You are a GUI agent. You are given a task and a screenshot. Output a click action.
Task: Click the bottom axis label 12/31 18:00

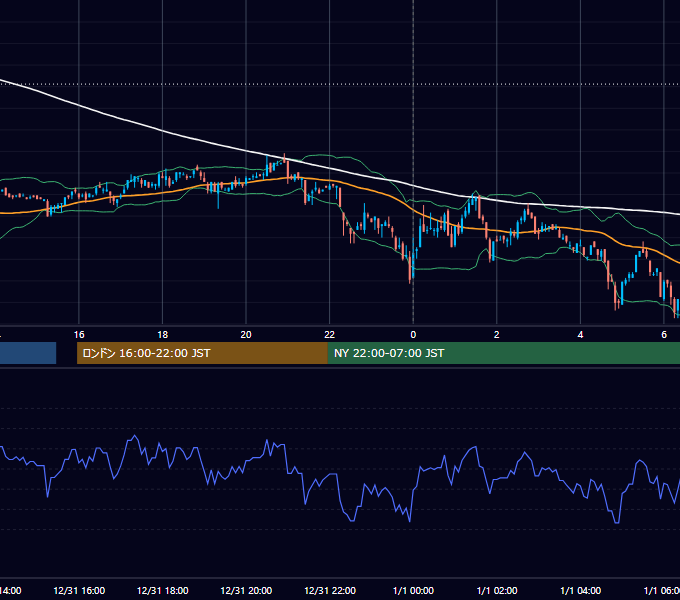pos(163,590)
